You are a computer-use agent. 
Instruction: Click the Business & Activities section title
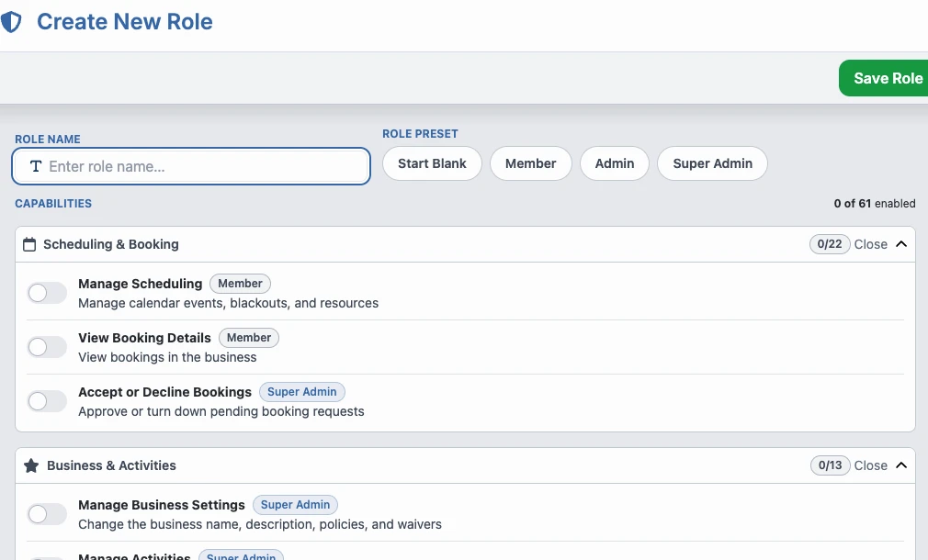(x=111, y=465)
